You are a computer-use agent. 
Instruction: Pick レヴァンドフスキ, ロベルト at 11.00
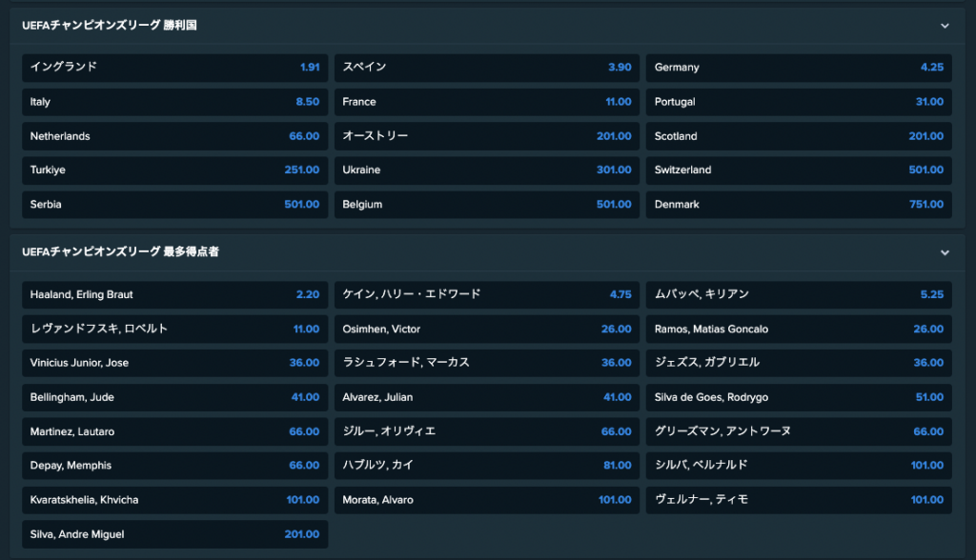tap(175, 329)
